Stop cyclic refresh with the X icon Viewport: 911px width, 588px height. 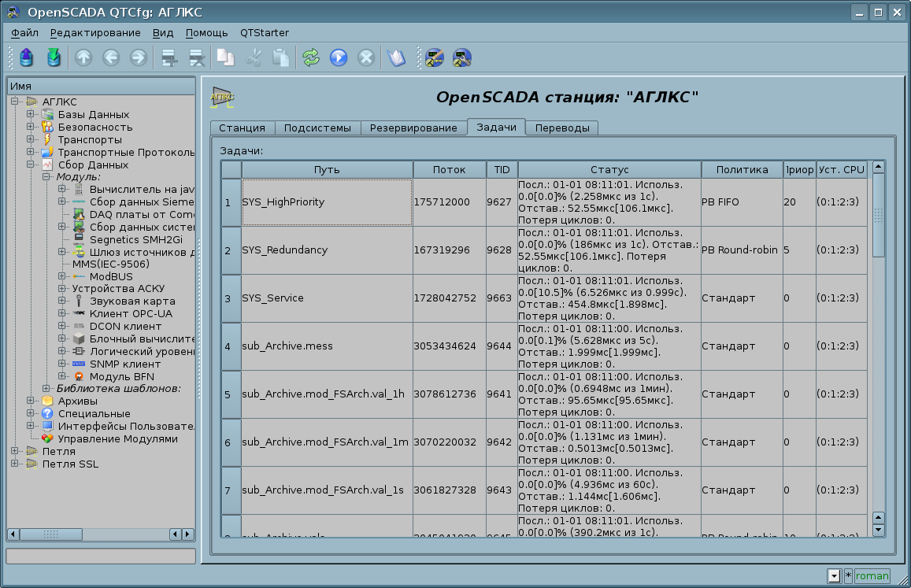coord(366,57)
